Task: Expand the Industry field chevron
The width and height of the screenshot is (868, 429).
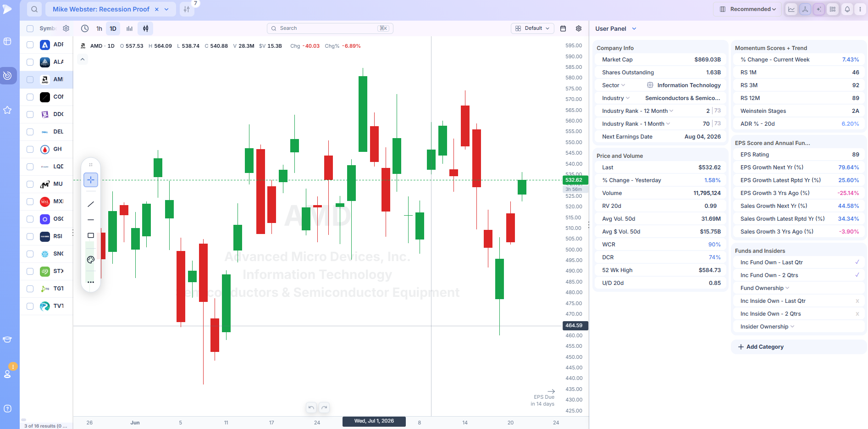Action: coord(628,98)
